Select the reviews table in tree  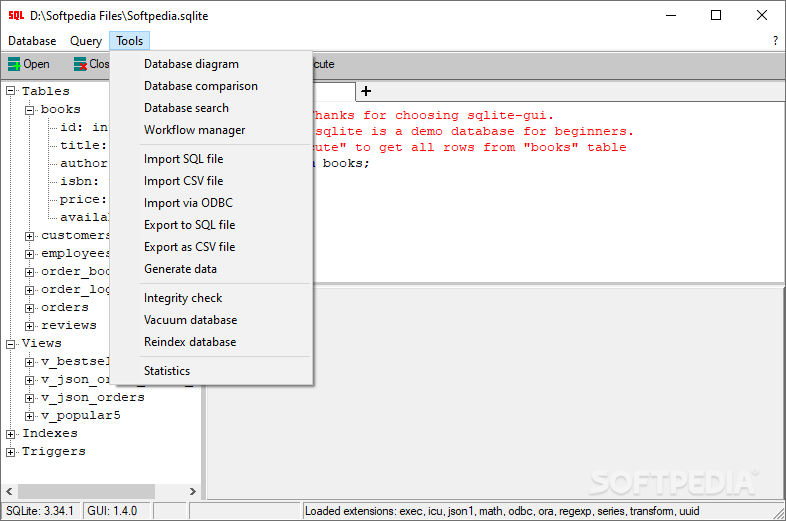(x=69, y=325)
